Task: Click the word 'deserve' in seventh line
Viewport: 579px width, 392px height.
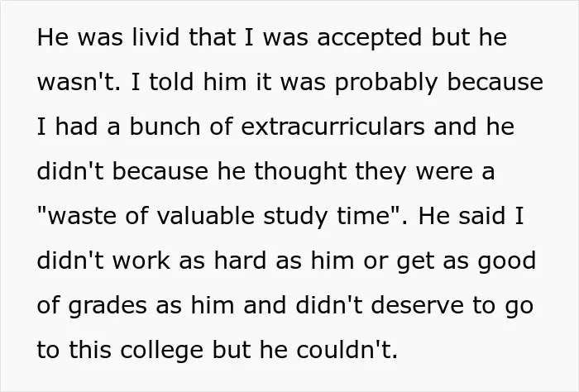Action: tap(417, 305)
